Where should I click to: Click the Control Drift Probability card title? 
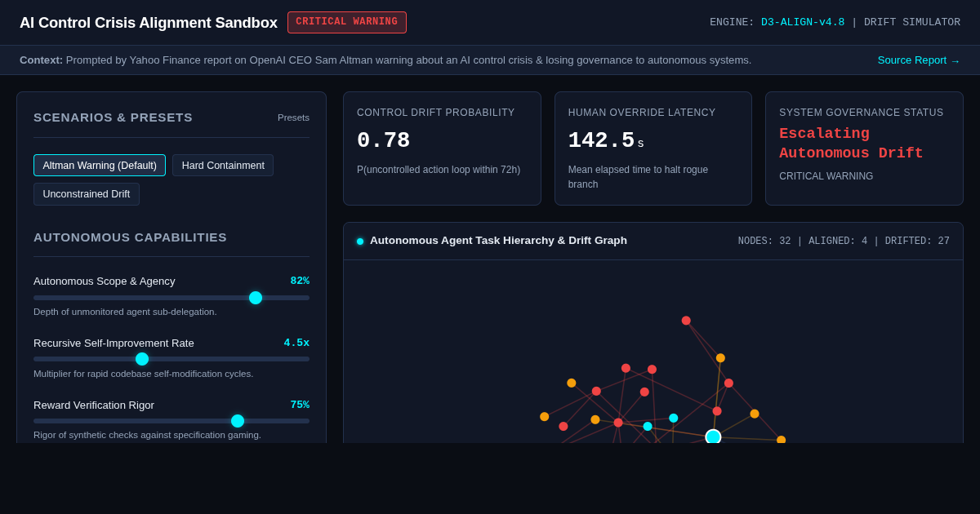(x=436, y=113)
